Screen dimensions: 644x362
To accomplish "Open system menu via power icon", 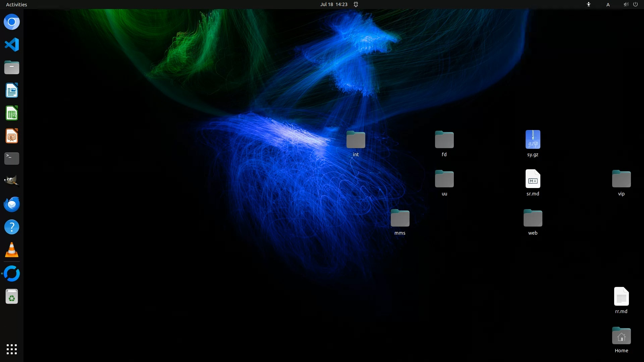I will point(635,4).
